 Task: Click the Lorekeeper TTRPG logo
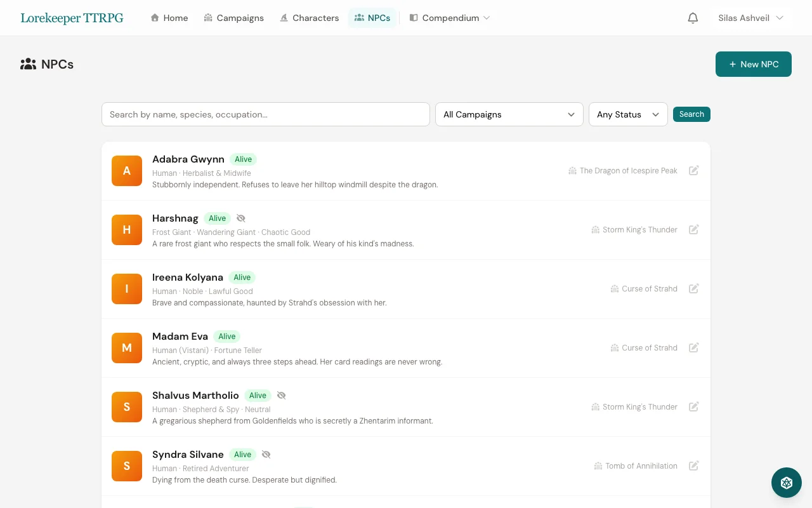pyautogui.click(x=72, y=18)
